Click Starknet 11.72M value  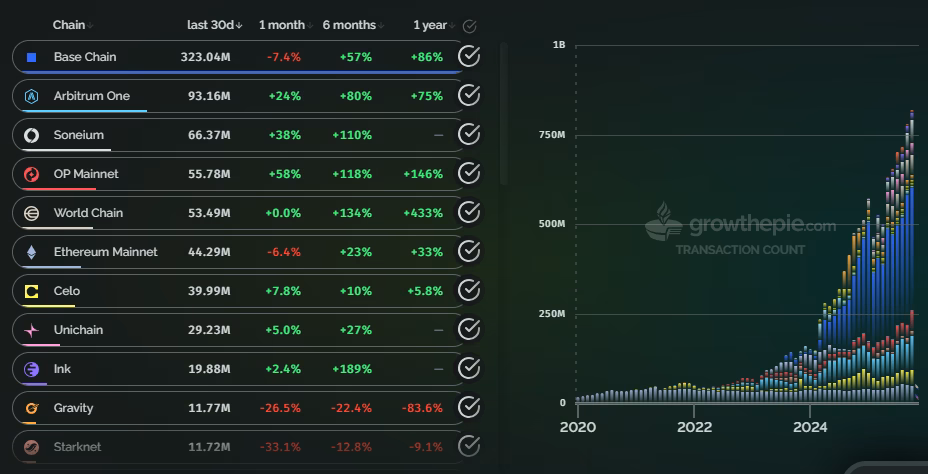click(x=209, y=447)
